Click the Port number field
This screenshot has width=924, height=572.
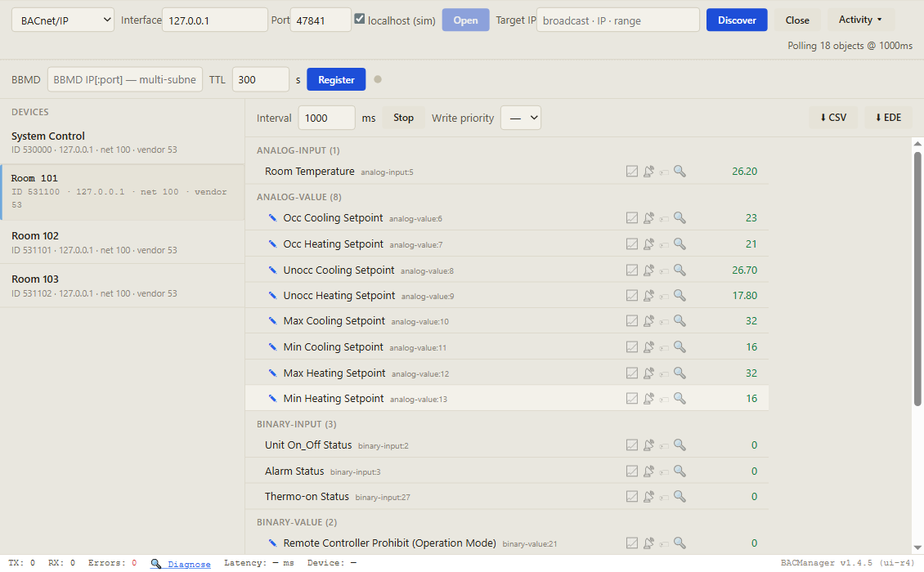[x=321, y=20]
